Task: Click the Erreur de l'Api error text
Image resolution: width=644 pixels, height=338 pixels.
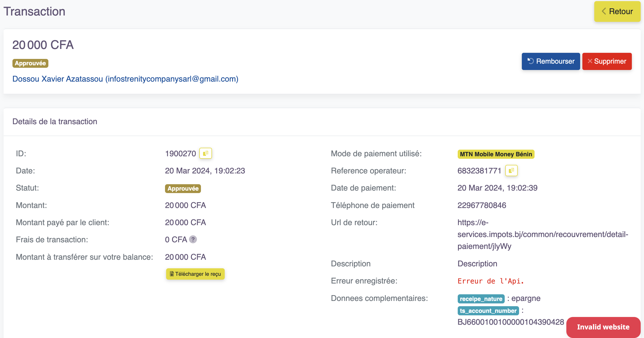Action: click(491, 281)
